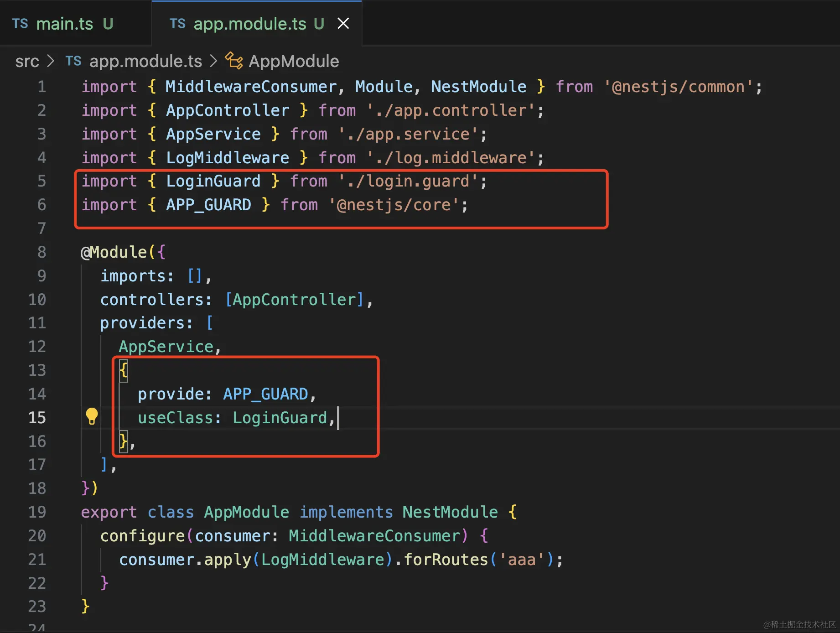Click 'AppService,' in the providers array
This screenshot has width=840, height=633.
pyautogui.click(x=170, y=347)
